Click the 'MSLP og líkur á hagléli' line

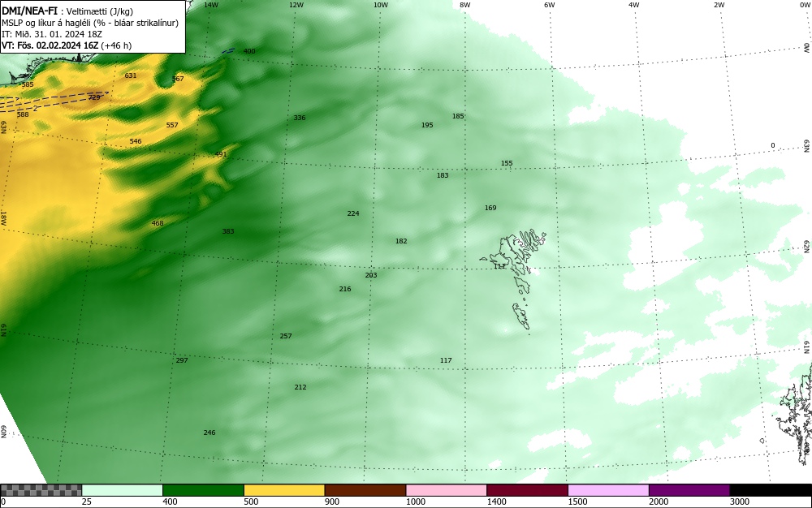pyautogui.click(x=90, y=23)
